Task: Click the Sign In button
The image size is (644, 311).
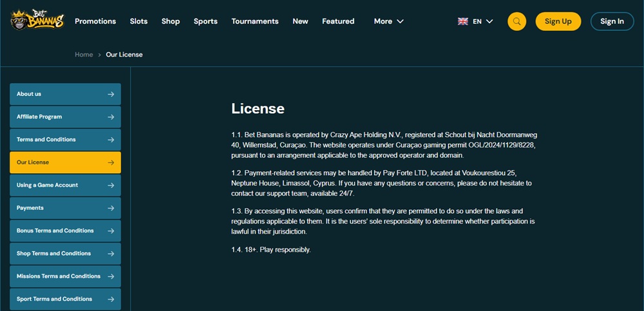Action: 612,21
